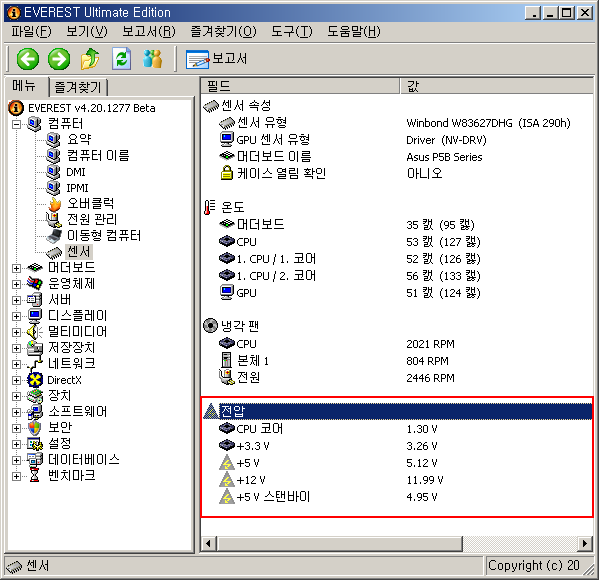
Task: Select 장치 in the tree
Action: point(60,396)
